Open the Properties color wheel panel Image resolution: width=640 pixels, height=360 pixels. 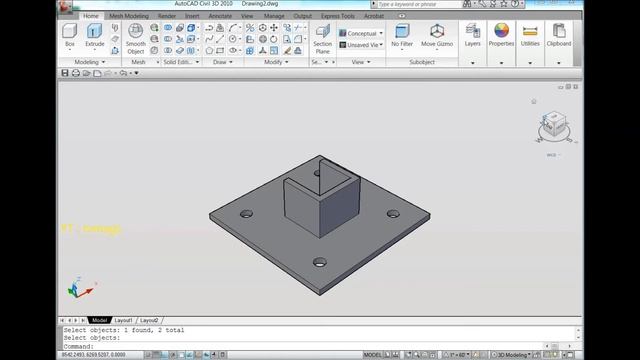[501, 35]
